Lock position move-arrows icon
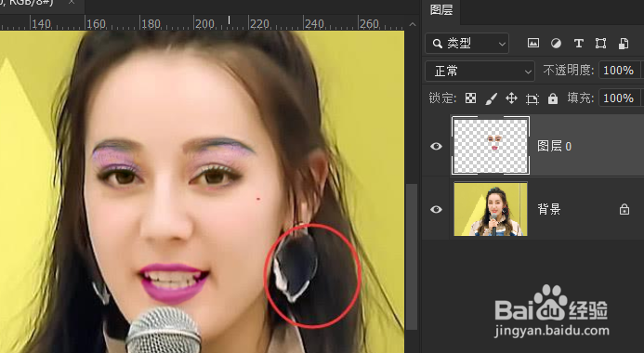 (511, 98)
